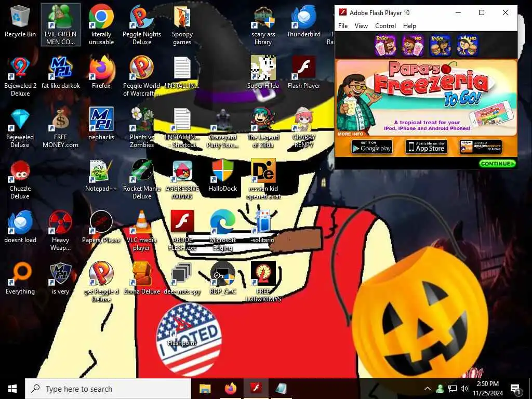Open the Windows Start menu

[x=12, y=389]
